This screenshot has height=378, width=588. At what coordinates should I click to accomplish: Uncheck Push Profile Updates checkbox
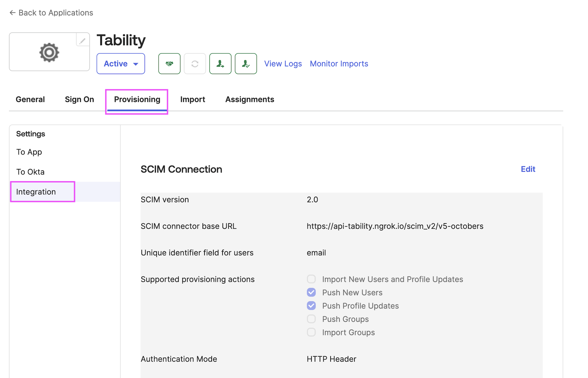point(311,305)
